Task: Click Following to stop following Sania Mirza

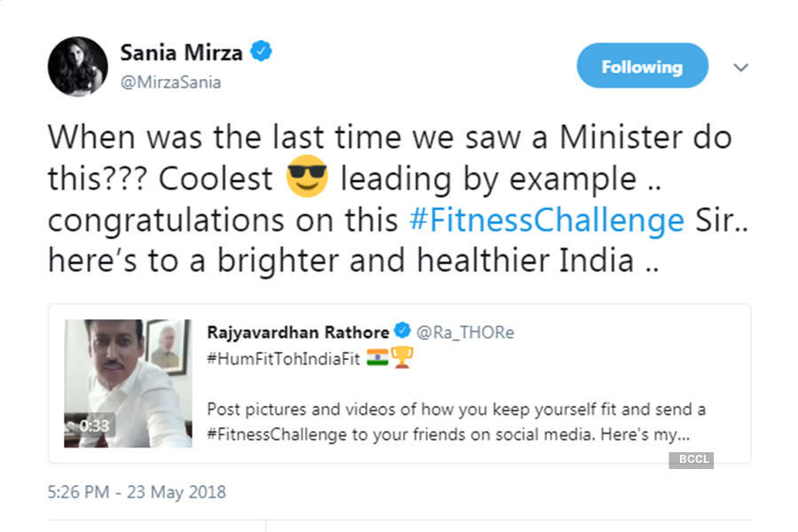Action: click(642, 65)
